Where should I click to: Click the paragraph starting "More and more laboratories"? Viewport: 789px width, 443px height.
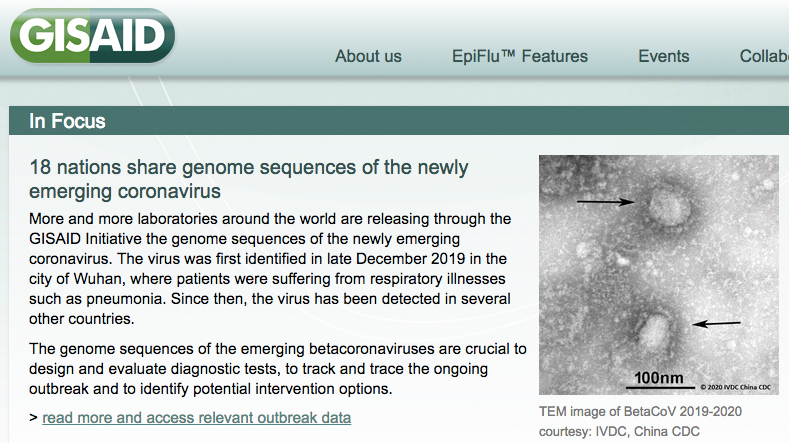(x=270, y=268)
